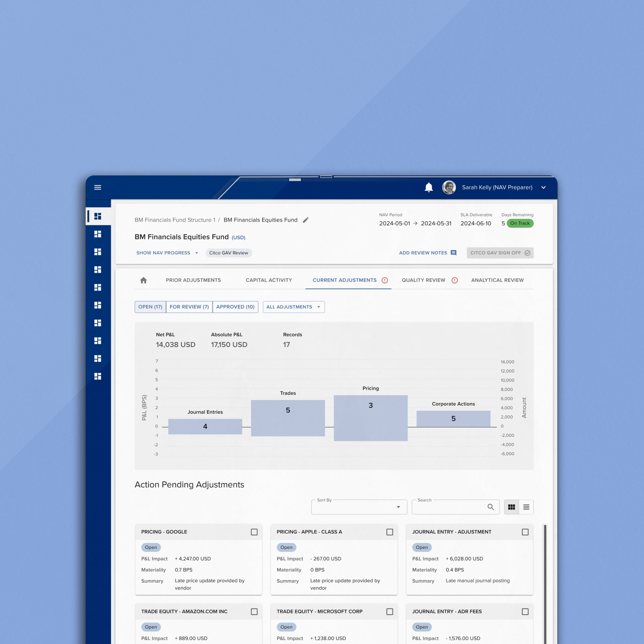Click the + 6,028.00 USD P&L impact value

click(464, 559)
